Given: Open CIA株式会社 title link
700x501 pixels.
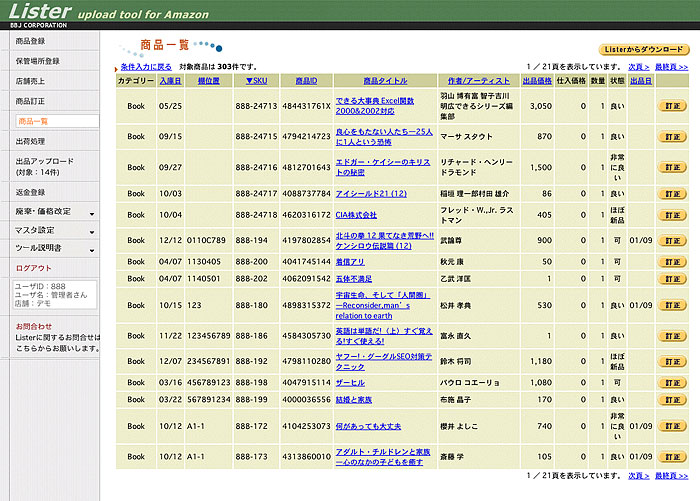Looking at the screenshot, I should (x=356, y=215).
